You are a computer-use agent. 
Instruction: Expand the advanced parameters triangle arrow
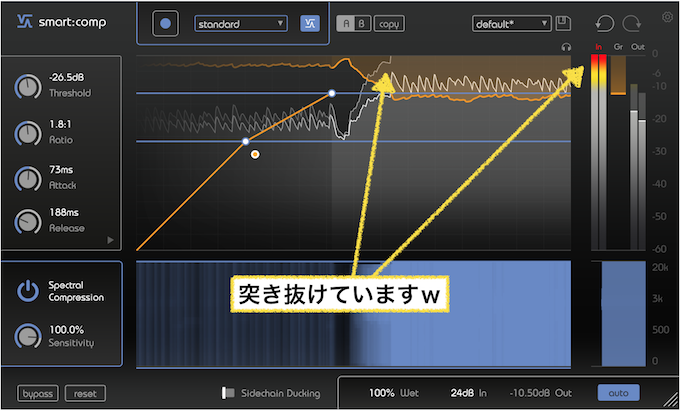click(110, 240)
